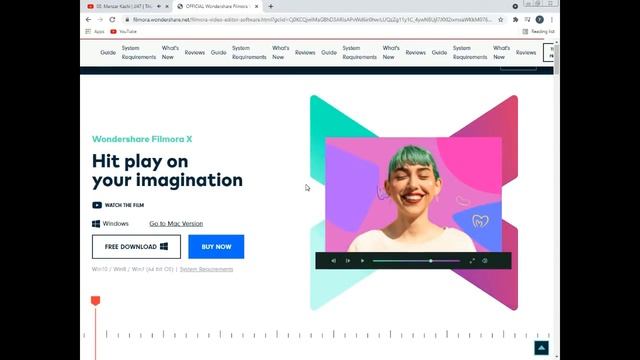The image size is (640, 360).
Task: Select the Windows platform option
Action: 110,224
